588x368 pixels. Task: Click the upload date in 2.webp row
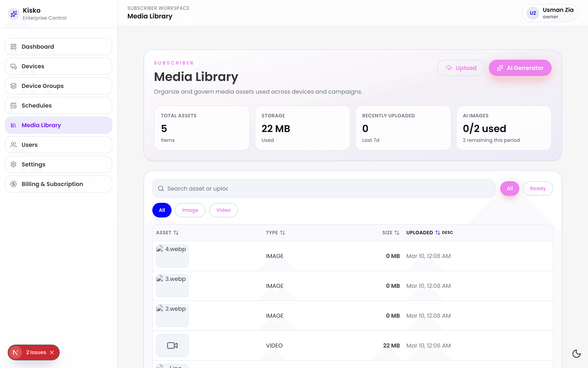tap(428, 316)
